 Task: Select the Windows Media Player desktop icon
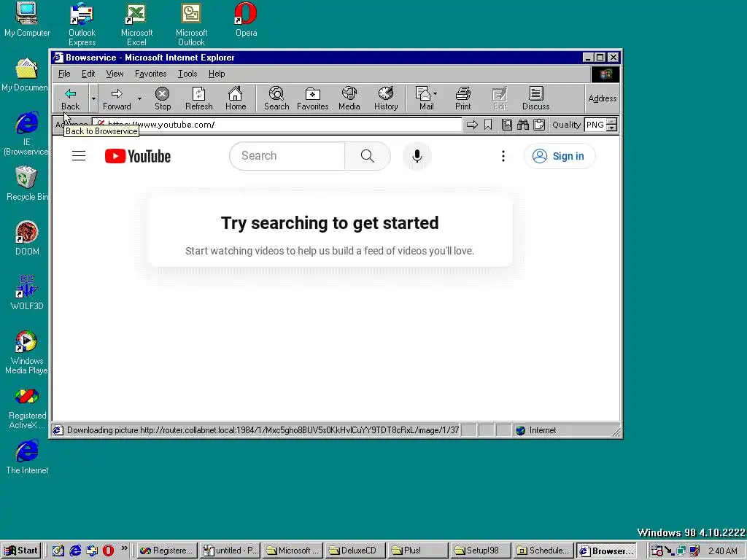coord(27,352)
